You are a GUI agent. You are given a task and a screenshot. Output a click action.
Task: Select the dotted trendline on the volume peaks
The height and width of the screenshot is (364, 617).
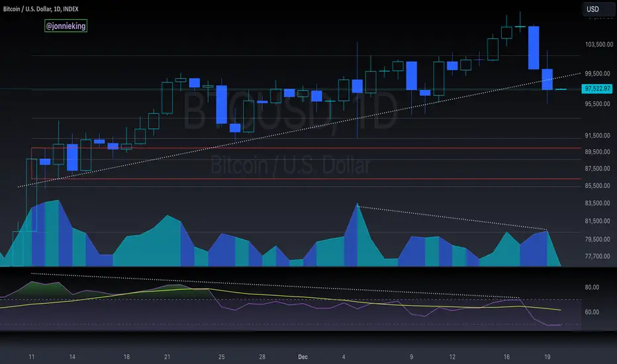(x=452, y=218)
